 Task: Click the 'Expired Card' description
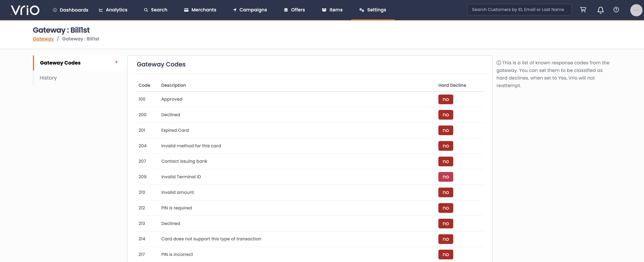(175, 130)
